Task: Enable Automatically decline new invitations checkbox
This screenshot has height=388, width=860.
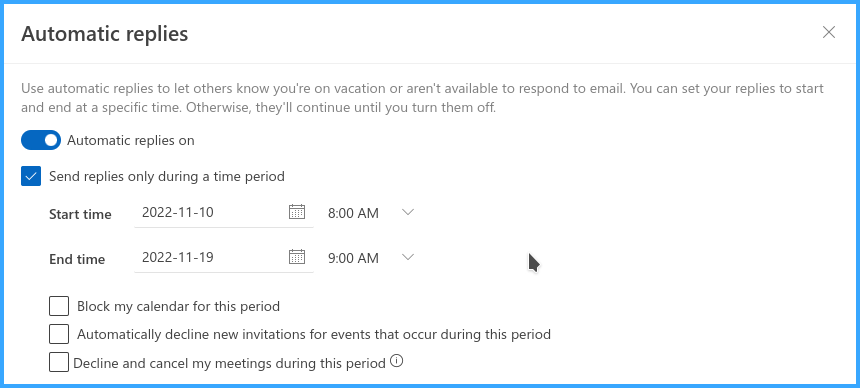Action: [x=59, y=334]
